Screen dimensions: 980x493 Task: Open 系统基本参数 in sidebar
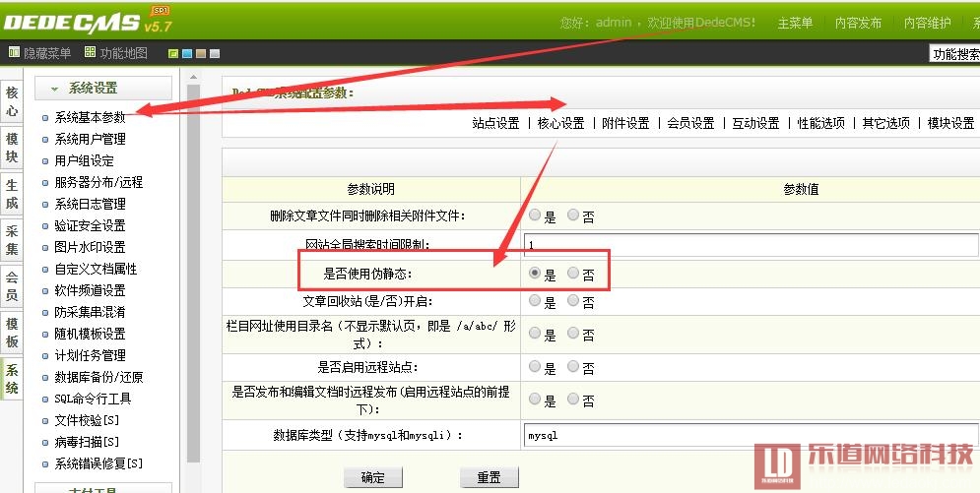(90, 117)
